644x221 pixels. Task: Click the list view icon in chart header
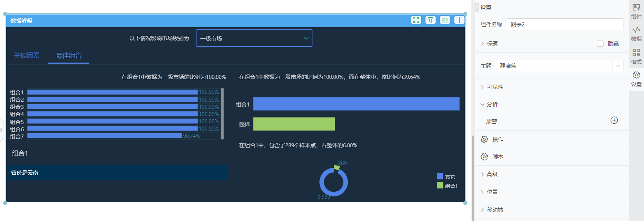tap(445, 20)
